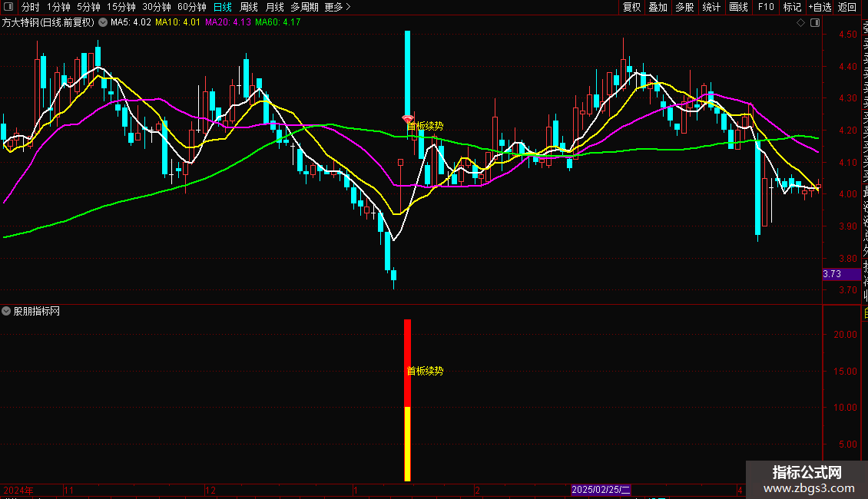Viewport: 868px width, 499px height.
Task: Click the 首板续势 signal marker on the price chart
Action: [x=425, y=126]
